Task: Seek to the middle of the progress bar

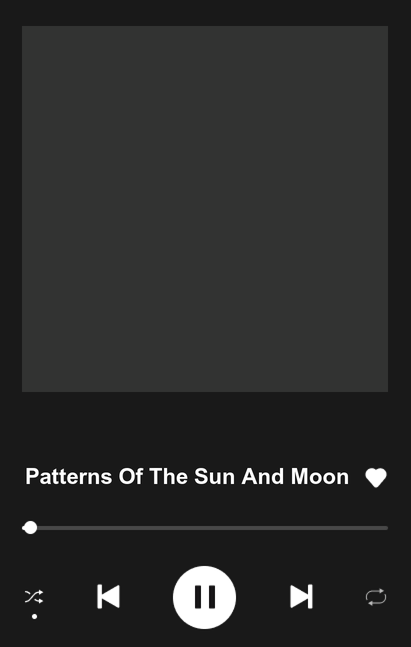Action: click(x=205, y=528)
